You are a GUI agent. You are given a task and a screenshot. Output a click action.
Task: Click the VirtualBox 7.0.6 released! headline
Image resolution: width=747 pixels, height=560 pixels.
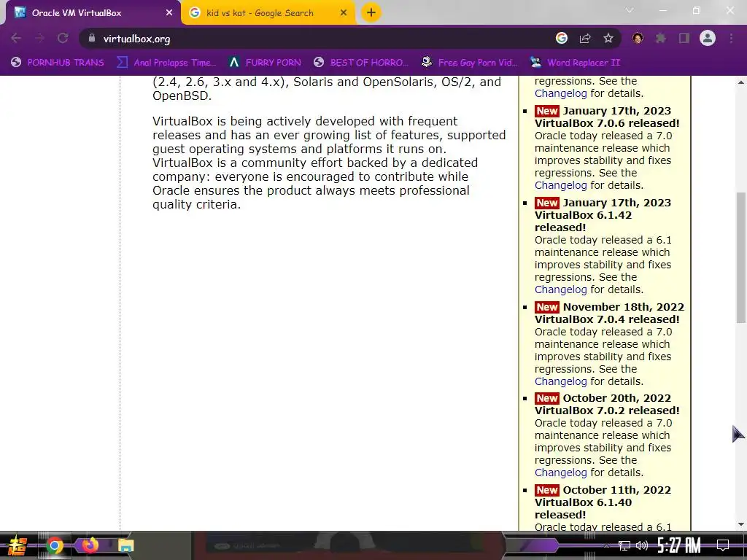[607, 122]
